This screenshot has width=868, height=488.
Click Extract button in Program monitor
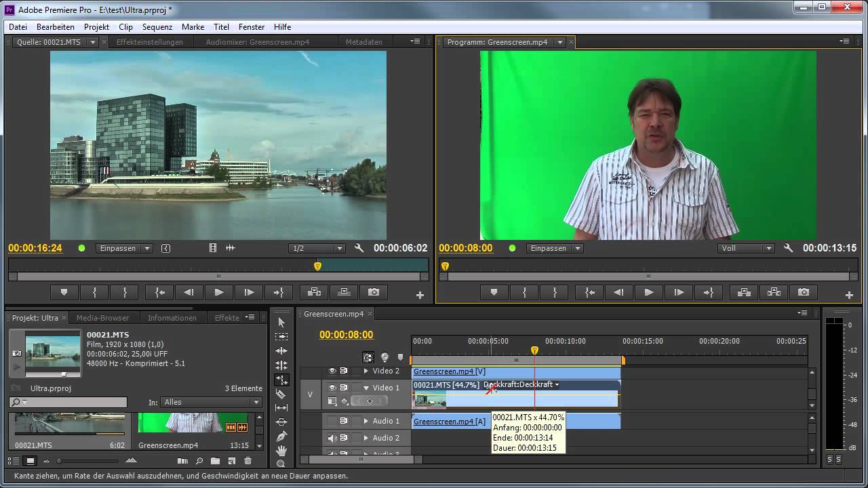pyautogui.click(x=774, y=292)
